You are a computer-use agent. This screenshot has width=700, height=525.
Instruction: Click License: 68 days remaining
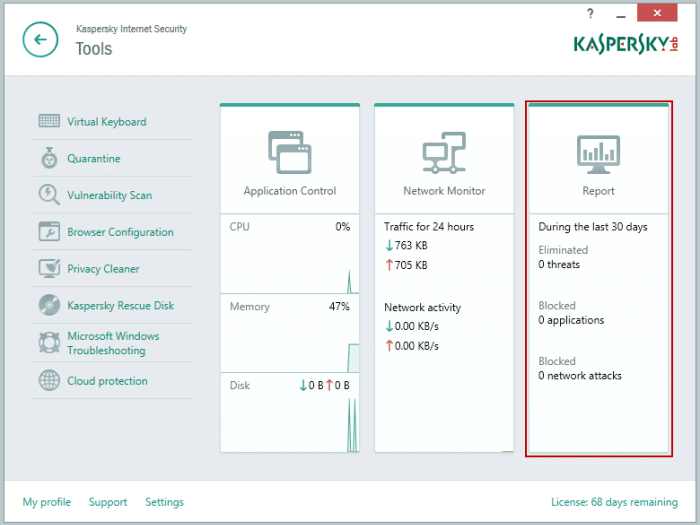(x=614, y=502)
